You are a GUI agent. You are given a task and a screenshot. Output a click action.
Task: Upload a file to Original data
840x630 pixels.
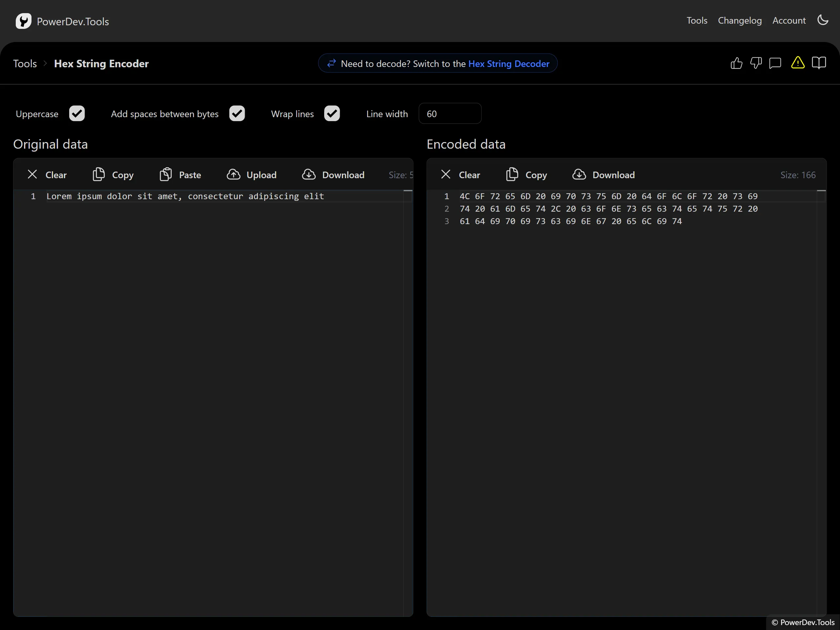pyautogui.click(x=251, y=175)
